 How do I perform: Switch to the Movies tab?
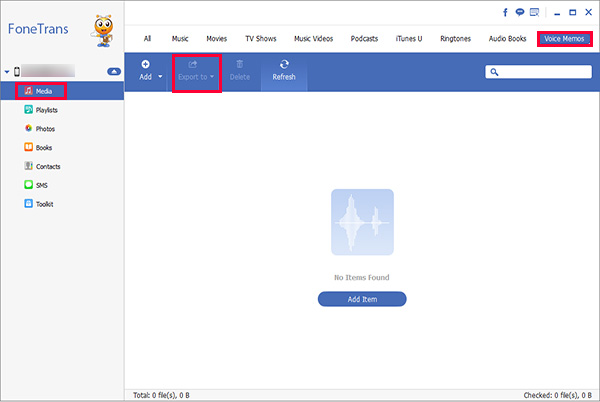pyautogui.click(x=217, y=39)
